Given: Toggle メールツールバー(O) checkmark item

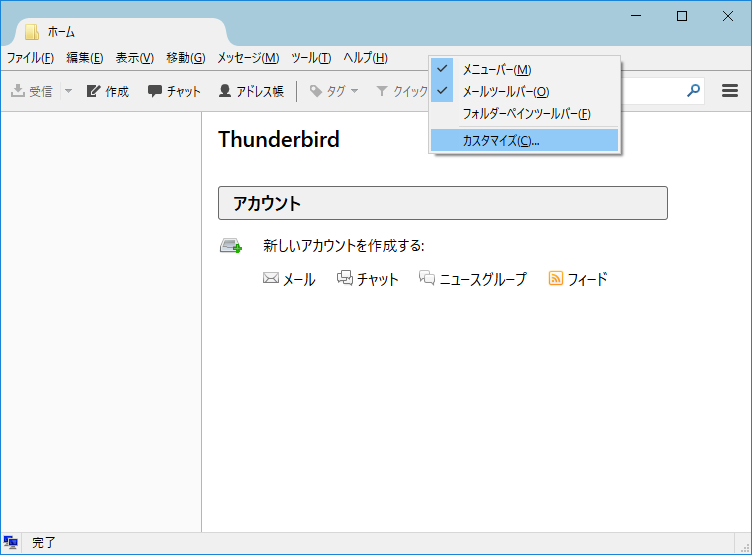Looking at the screenshot, I should click(525, 92).
